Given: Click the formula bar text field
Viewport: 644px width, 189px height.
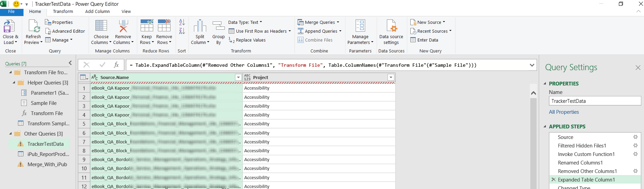Looking at the screenshot, I should (x=327, y=65).
